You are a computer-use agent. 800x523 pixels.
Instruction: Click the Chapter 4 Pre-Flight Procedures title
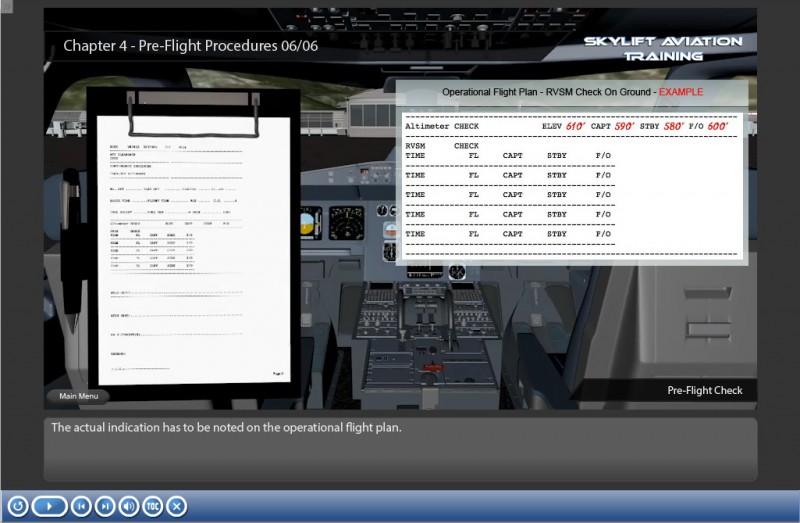190,46
